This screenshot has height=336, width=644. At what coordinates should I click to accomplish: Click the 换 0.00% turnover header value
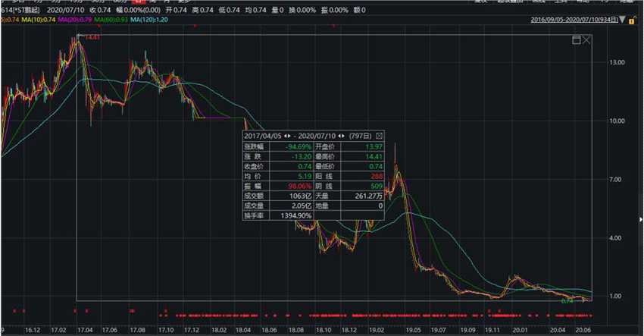point(302,9)
